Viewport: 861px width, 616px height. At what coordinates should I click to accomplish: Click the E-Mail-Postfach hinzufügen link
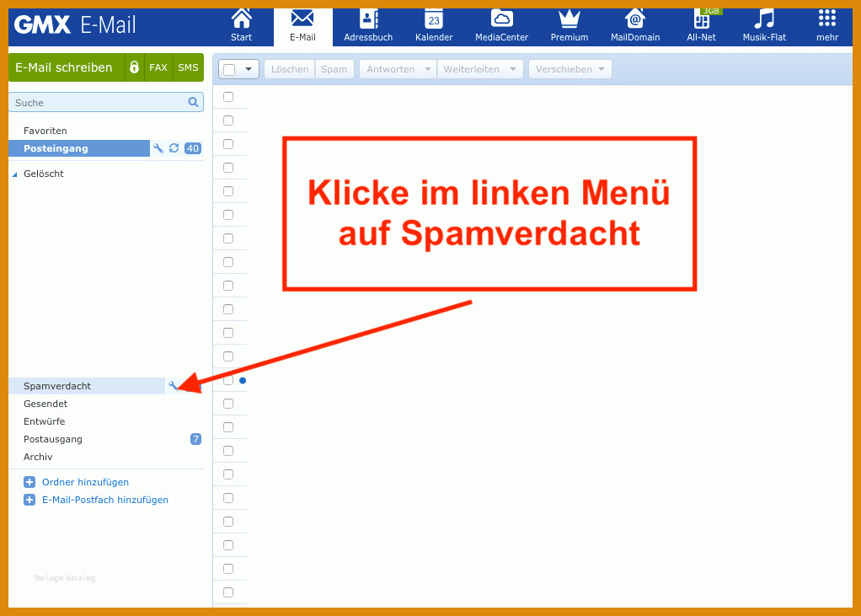tap(105, 500)
